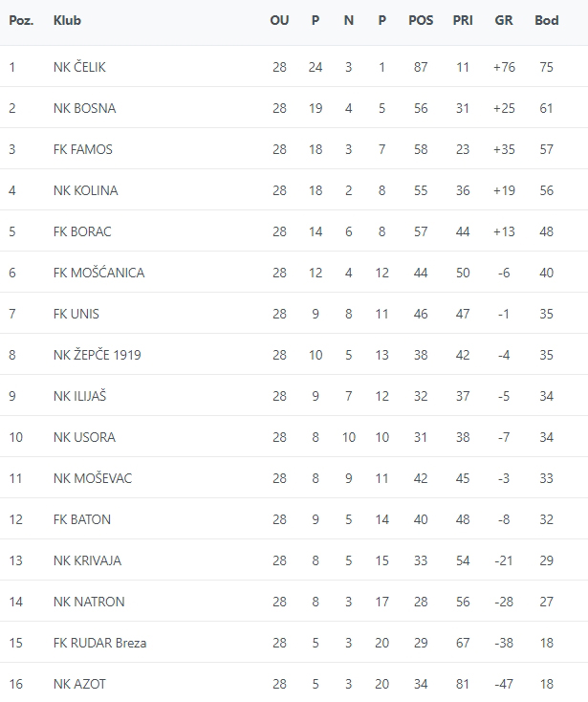Click FK BORAC club name

[82, 231]
